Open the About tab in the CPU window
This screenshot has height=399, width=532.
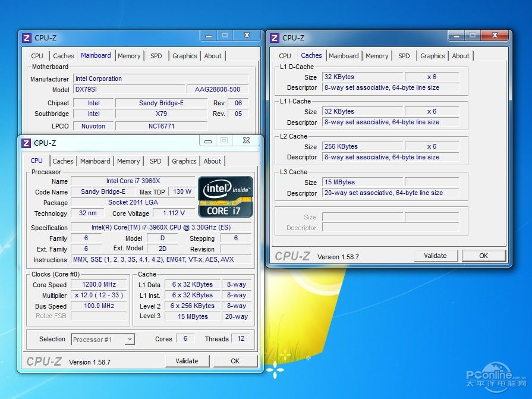pos(212,161)
